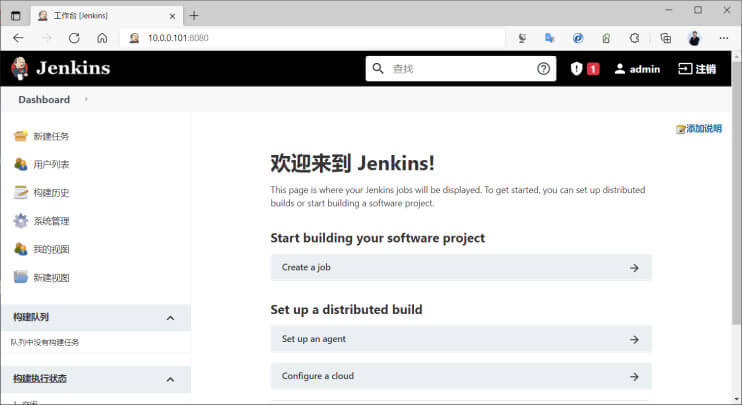This screenshot has height=405, width=742.
Task: Open the 构建历史 sidebar link
Action: pos(51,193)
